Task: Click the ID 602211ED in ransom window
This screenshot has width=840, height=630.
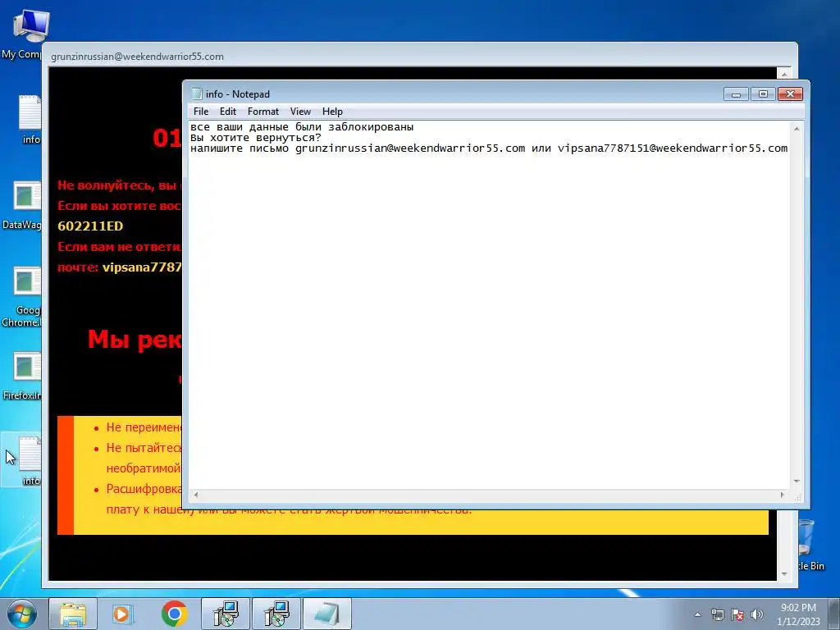Action: [90, 226]
